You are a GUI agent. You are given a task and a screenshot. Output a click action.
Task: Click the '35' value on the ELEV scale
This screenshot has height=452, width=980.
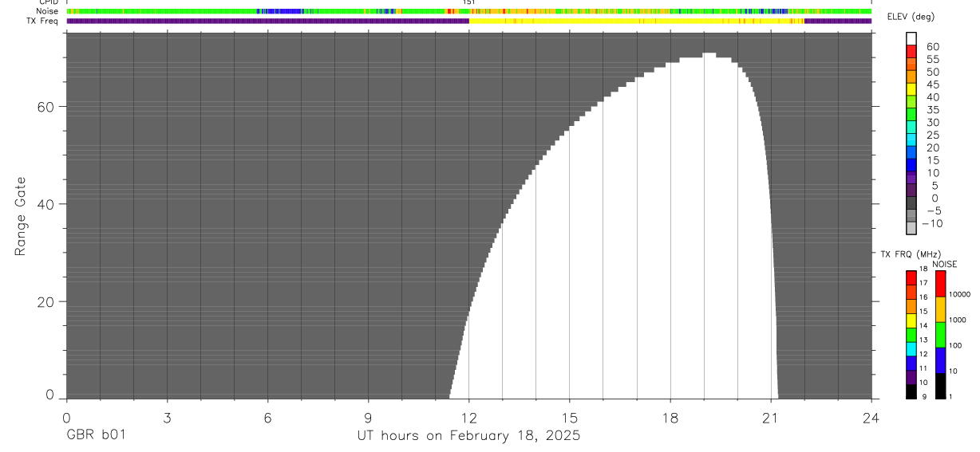click(x=932, y=109)
